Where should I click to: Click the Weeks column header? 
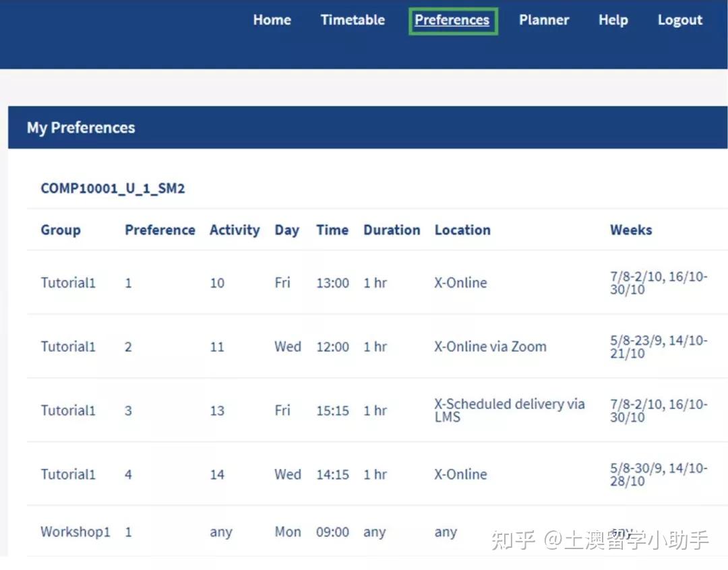pos(631,230)
